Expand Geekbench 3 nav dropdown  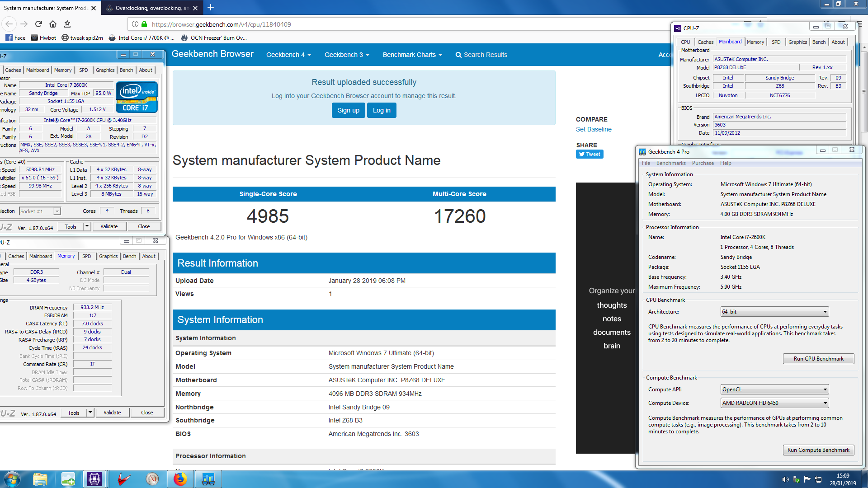click(x=347, y=55)
